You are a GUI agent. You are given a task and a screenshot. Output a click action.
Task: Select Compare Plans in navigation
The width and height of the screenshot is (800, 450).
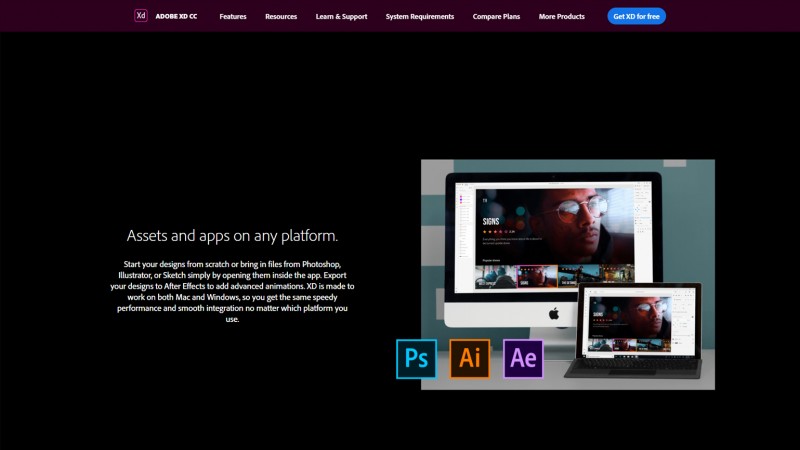(x=496, y=16)
